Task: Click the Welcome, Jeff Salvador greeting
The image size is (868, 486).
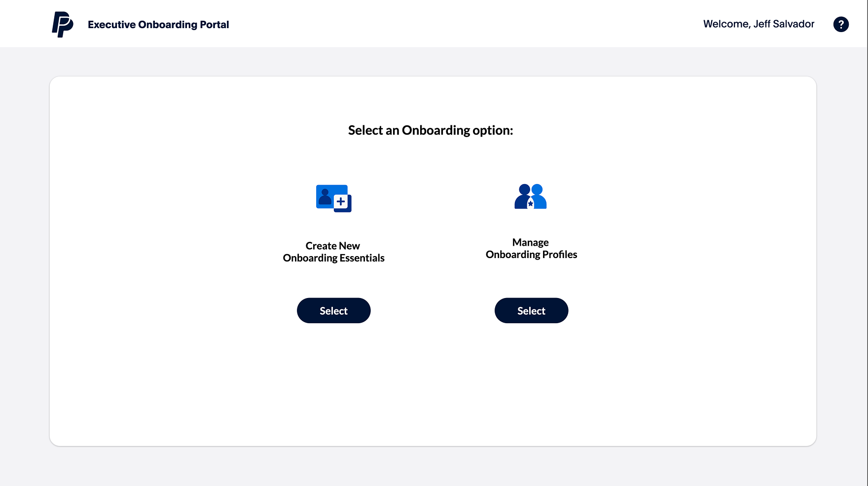Action: click(759, 24)
